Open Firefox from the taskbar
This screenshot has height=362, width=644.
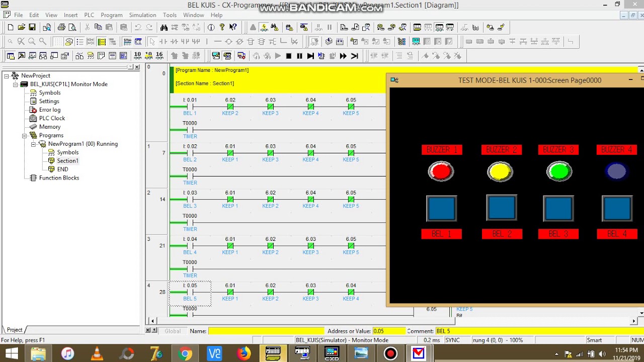pos(244,354)
